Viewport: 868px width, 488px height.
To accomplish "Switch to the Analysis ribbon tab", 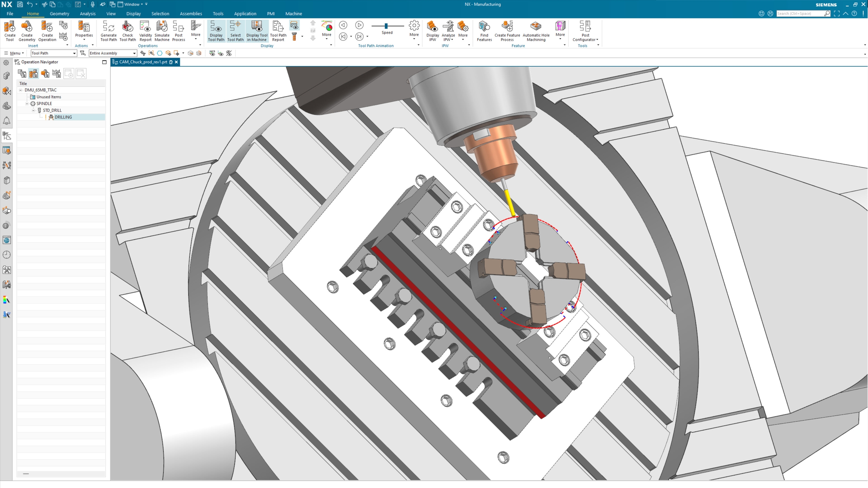I will click(x=87, y=14).
